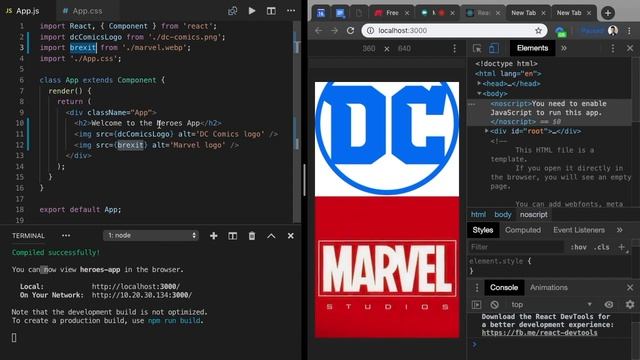Open the fb.me/react-devtools link
The image size is (640, 360).
pyautogui.click(x=539, y=333)
